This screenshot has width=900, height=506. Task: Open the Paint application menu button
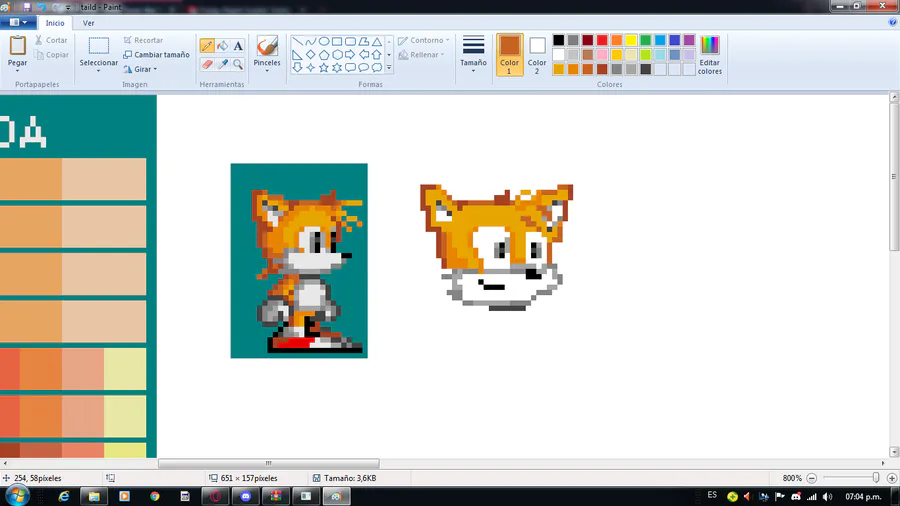[18, 22]
